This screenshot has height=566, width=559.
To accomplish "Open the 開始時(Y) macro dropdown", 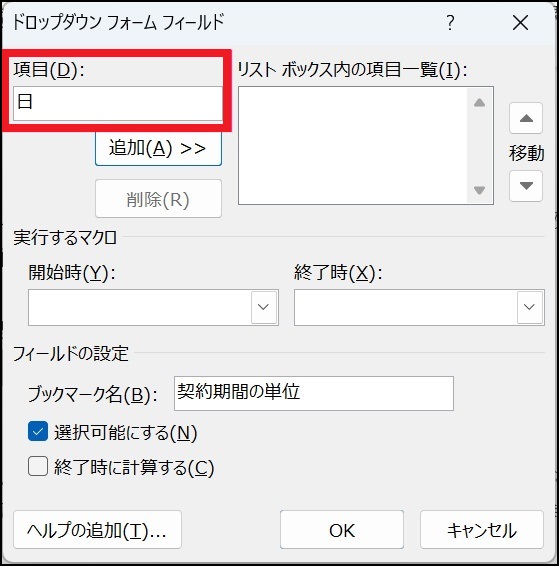I will (264, 307).
